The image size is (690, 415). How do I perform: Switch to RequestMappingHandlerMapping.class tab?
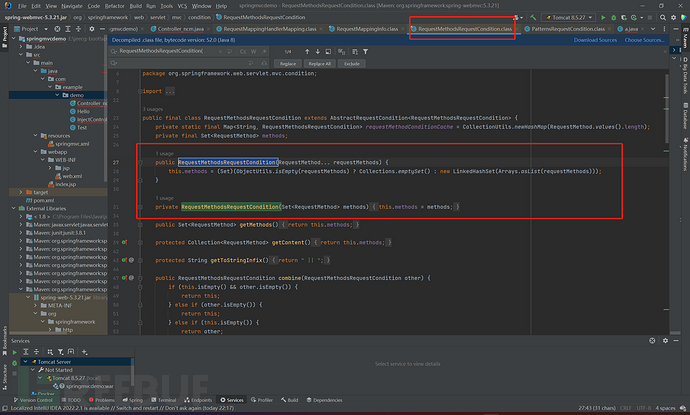[269, 29]
